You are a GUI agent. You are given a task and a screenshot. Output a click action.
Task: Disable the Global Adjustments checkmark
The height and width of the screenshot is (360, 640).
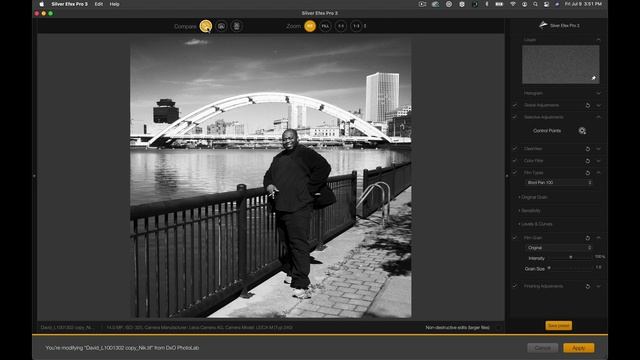[515, 105]
